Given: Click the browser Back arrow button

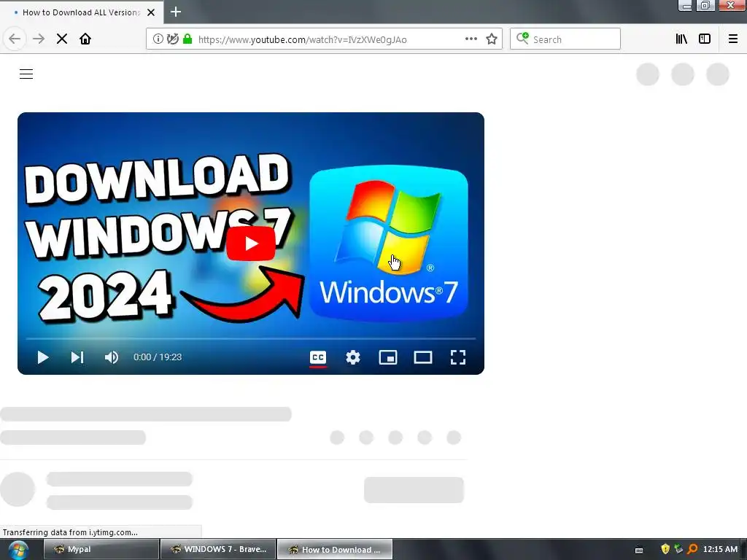Looking at the screenshot, I should [15, 39].
